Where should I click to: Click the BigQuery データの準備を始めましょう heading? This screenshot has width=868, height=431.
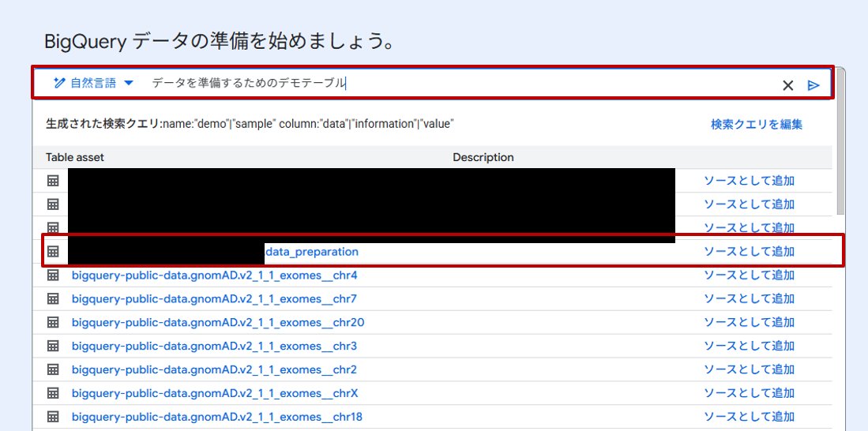pos(220,42)
